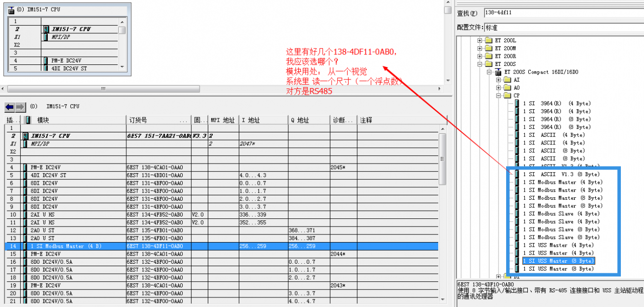The image size is (644, 307).
Task: Click the module icon column header beside 模块
Action: point(28,120)
